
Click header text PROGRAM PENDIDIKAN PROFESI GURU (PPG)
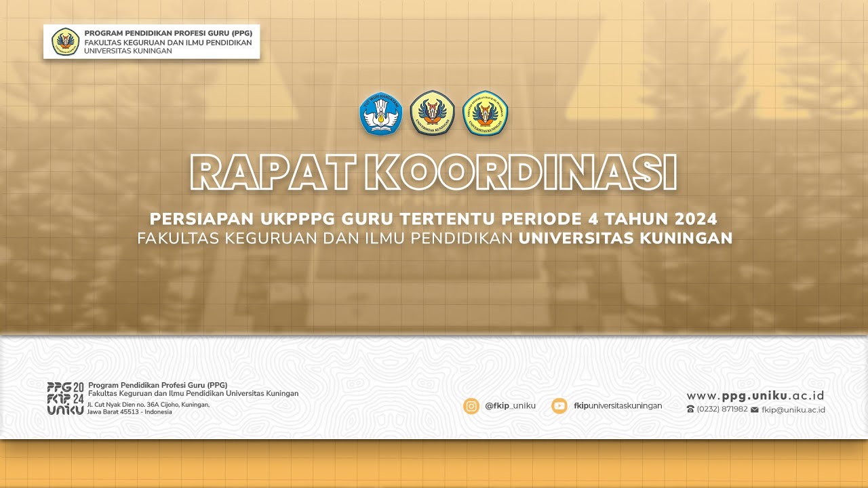pos(168,33)
